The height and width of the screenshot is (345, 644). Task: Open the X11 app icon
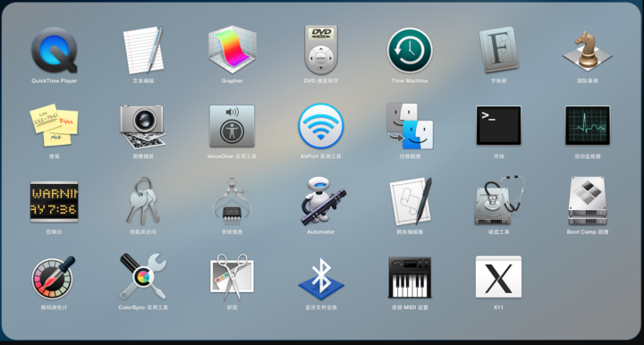(498, 277)
